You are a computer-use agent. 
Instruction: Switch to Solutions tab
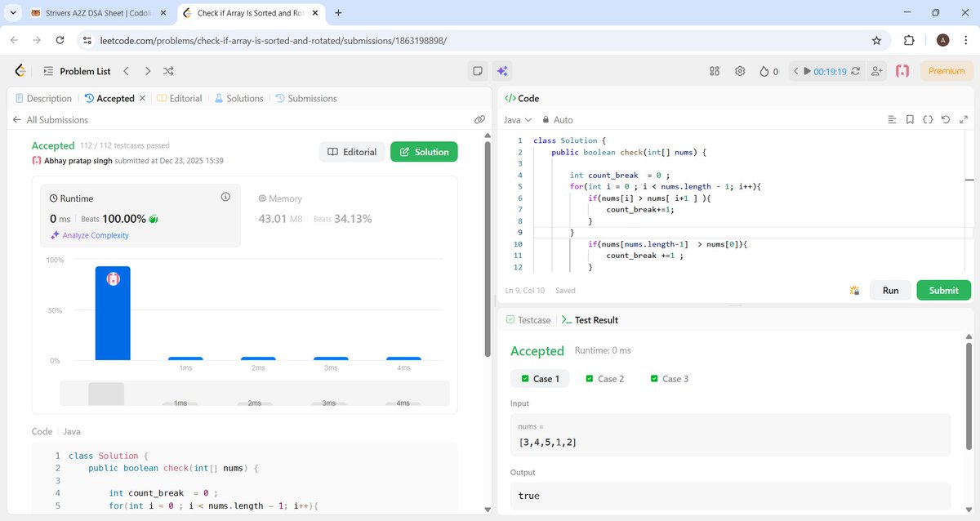(x=238, y=98)
